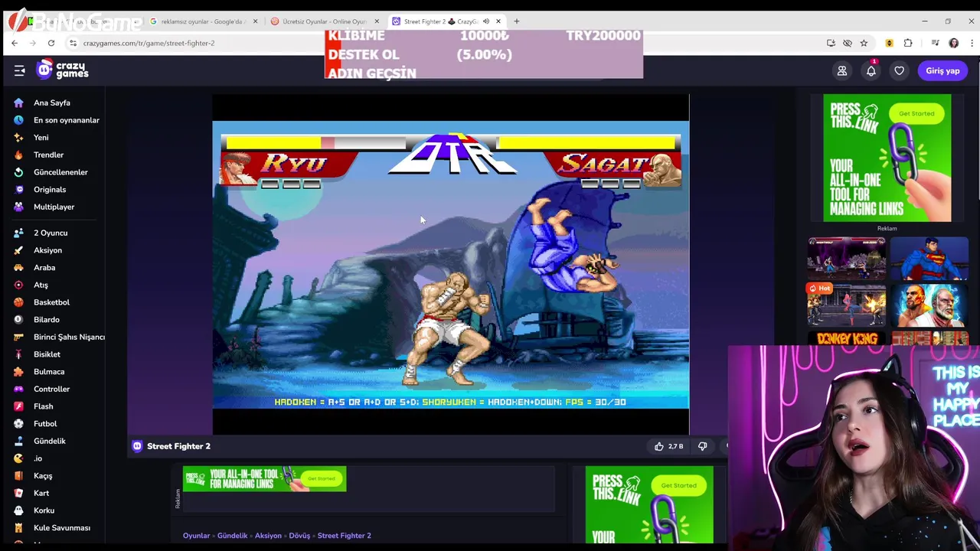The width and height of the screenshot is (980, 551).
Task: Select the Futbol category icon
Action: (x=18, y=424)
